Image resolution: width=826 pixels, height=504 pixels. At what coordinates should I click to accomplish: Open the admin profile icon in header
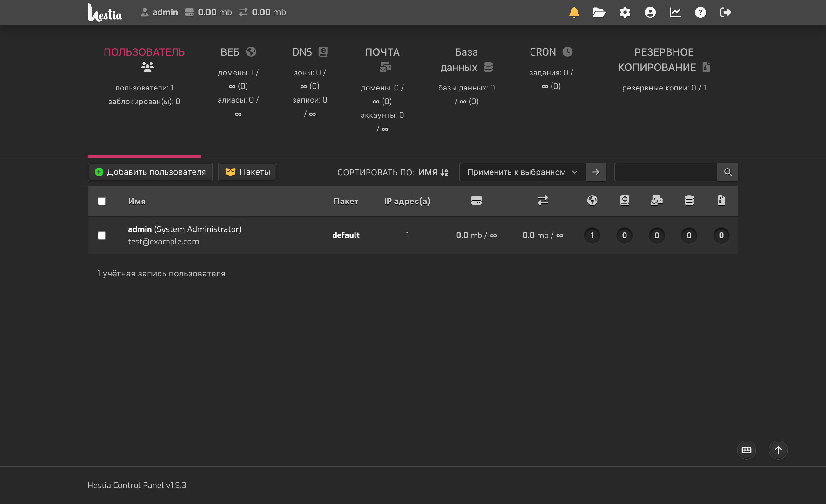(650, 12)
